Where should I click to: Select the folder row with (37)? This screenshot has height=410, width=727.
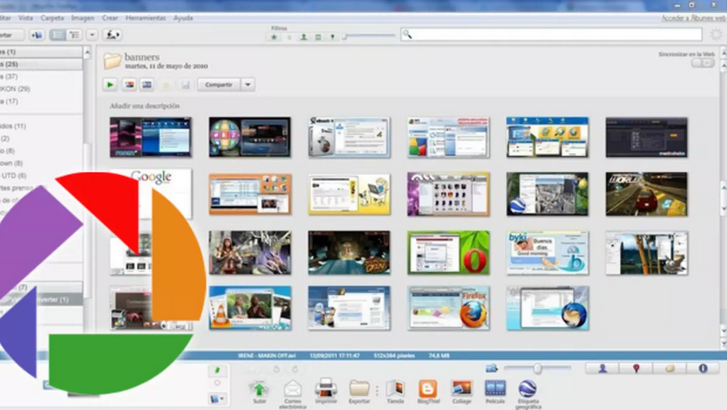coord(41,77)
